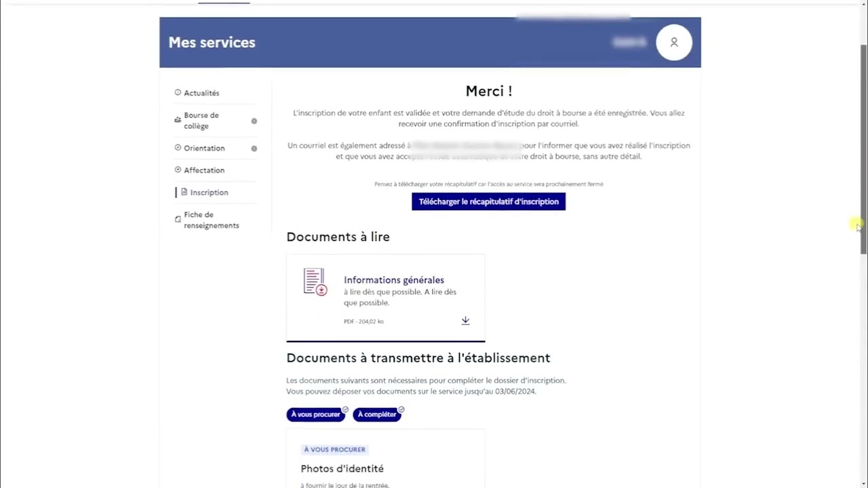Click the Documents à lire heading

(x=338, y=237)
